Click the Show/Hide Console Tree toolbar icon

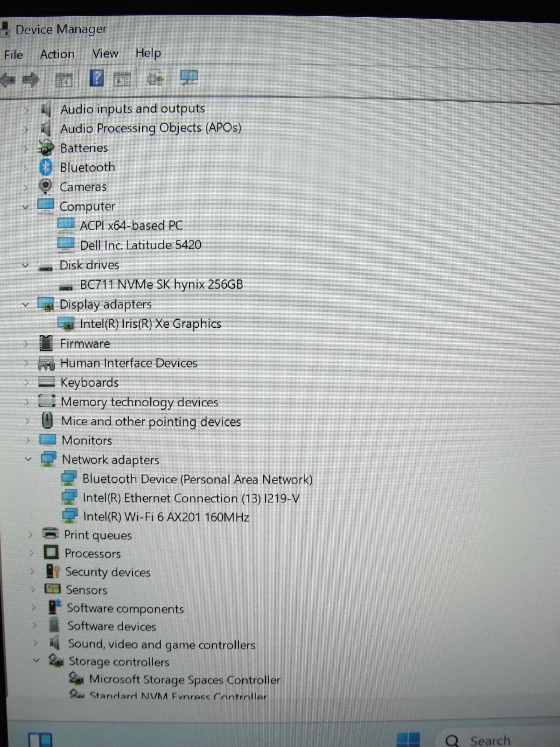[64, 80]
